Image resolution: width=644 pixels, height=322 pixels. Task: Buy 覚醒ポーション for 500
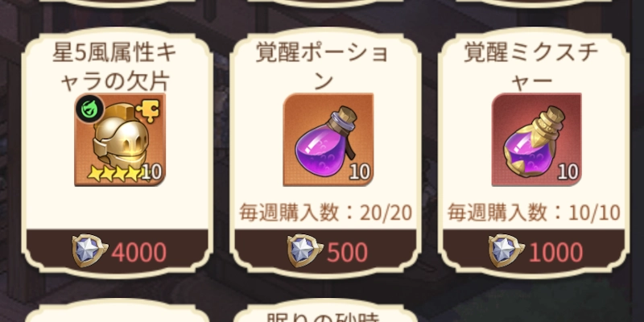(325, 251)
